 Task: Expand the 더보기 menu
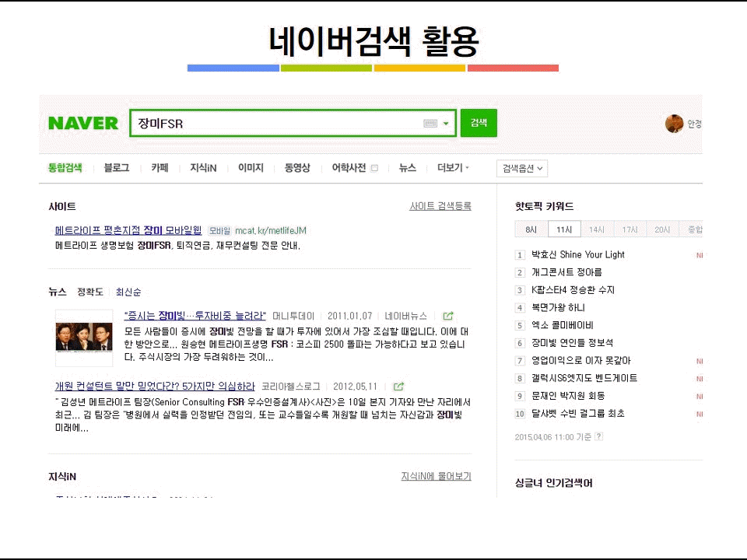[453, 168]
